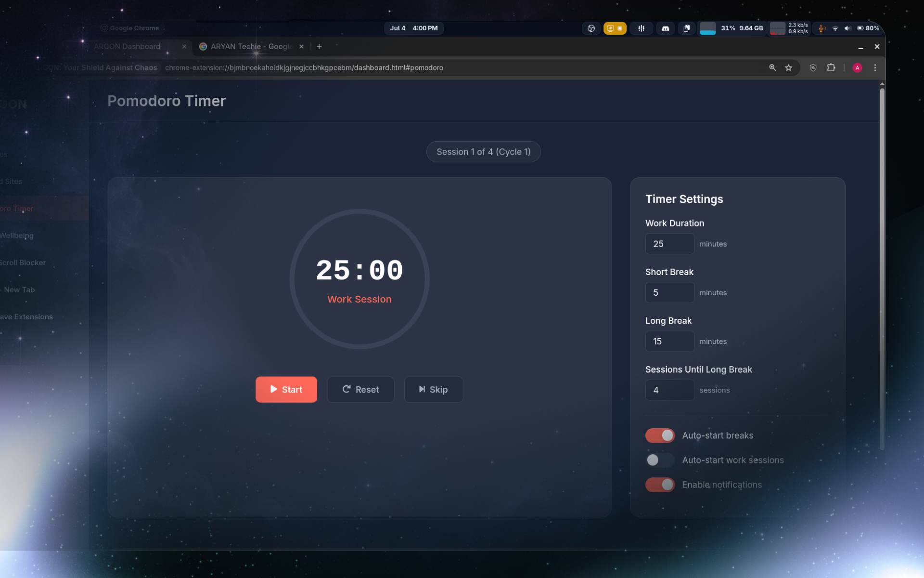Close the ARGON Dashboard tab
Screen dimensions: 924x578
pos(184,47)
